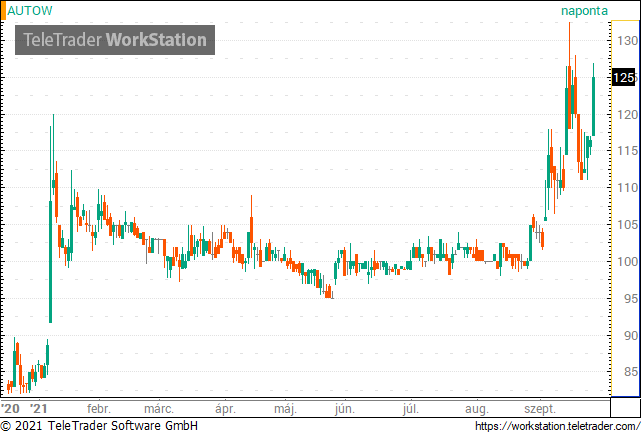Click the current price marker 125

[623, 78]
